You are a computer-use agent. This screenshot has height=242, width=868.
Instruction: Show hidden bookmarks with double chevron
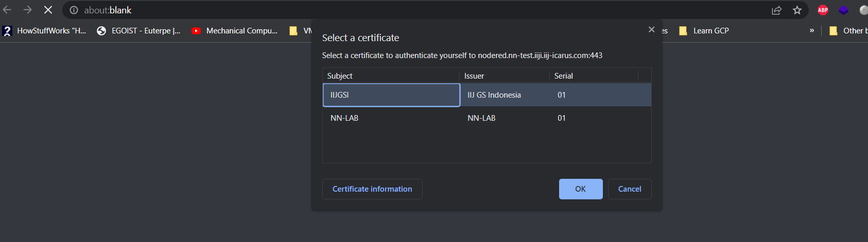pyautogui.click(x=812, y=30)
